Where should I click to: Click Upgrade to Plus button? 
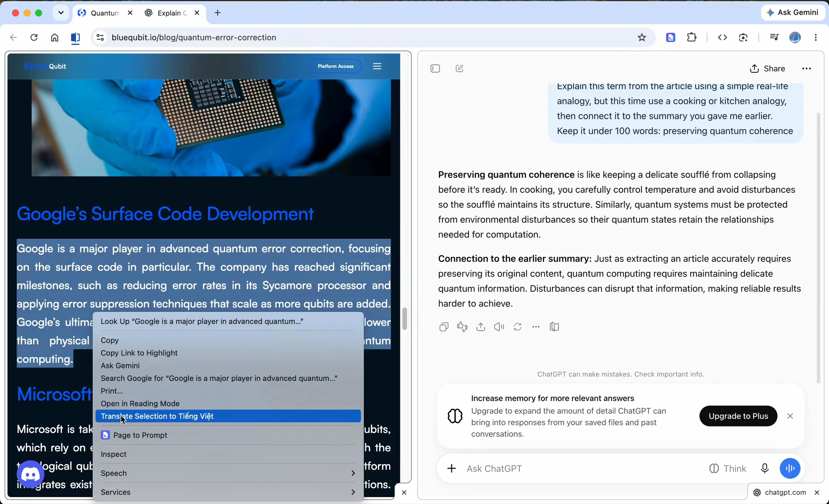(738, 416)
